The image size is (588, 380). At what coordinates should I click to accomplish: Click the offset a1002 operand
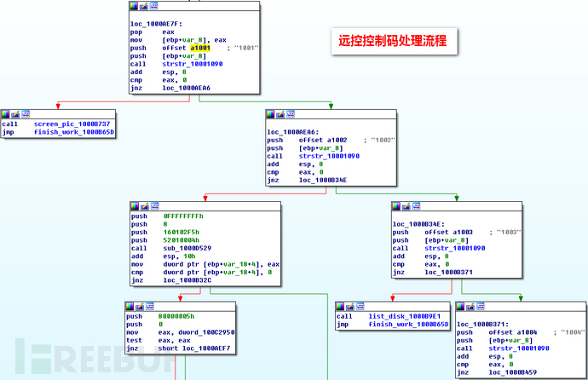(x=322, y=140)
